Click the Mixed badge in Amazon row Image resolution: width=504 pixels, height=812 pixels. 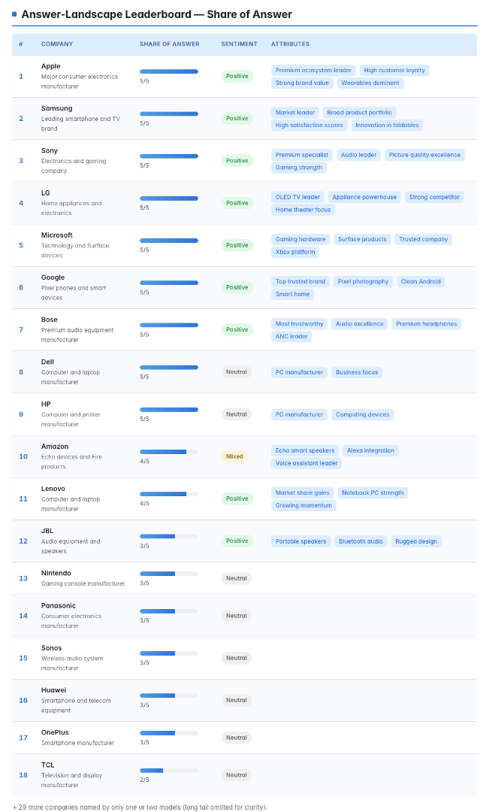(x=234, y=456)
